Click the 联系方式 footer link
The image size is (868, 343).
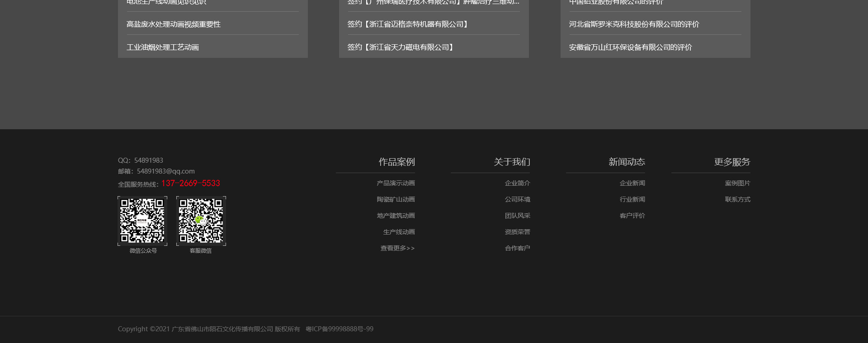click(737, 199)
